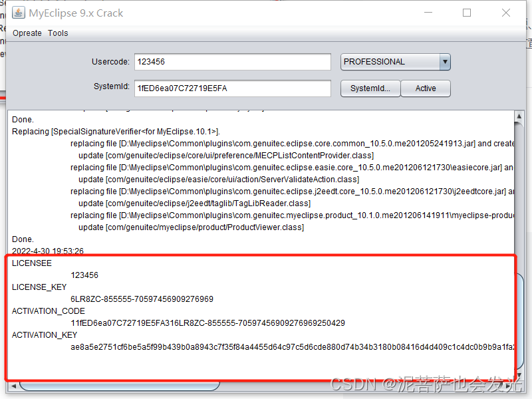
Task: Click the Replacing SpecialSignatureVerifier log line
Action: pos(116,132)
